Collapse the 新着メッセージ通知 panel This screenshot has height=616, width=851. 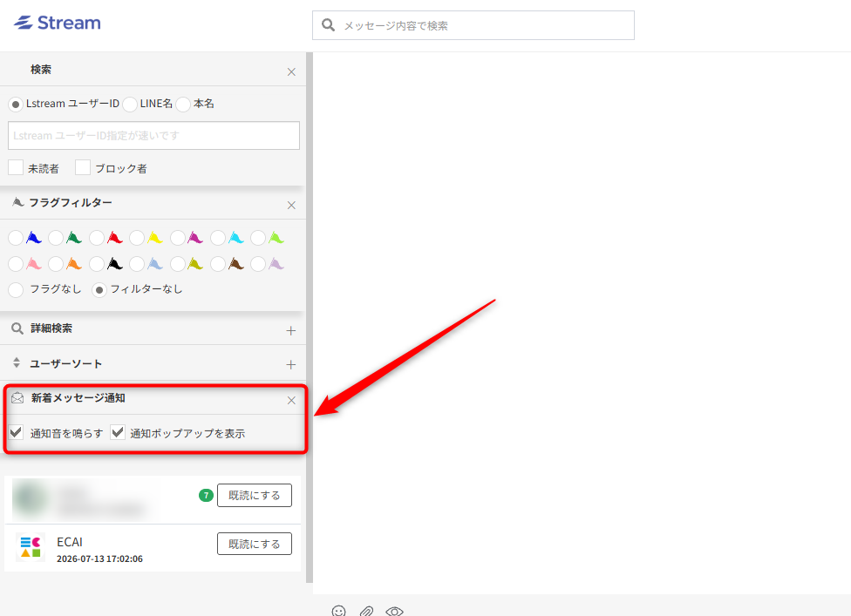click(291, 400)
